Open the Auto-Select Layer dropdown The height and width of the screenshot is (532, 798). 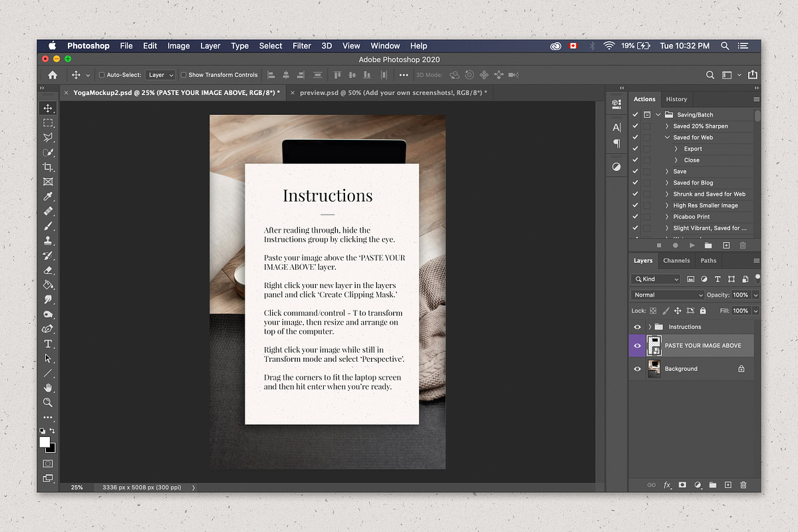(x=160, y=75)
